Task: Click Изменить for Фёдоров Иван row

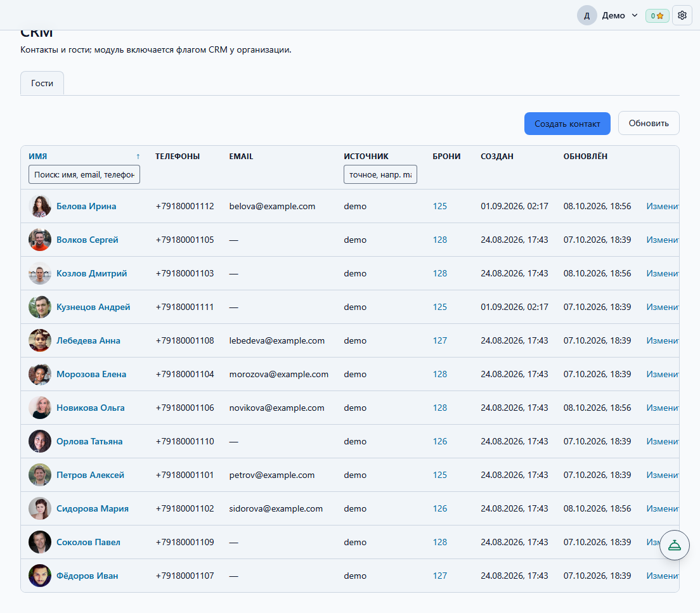Action: point(663,576)
